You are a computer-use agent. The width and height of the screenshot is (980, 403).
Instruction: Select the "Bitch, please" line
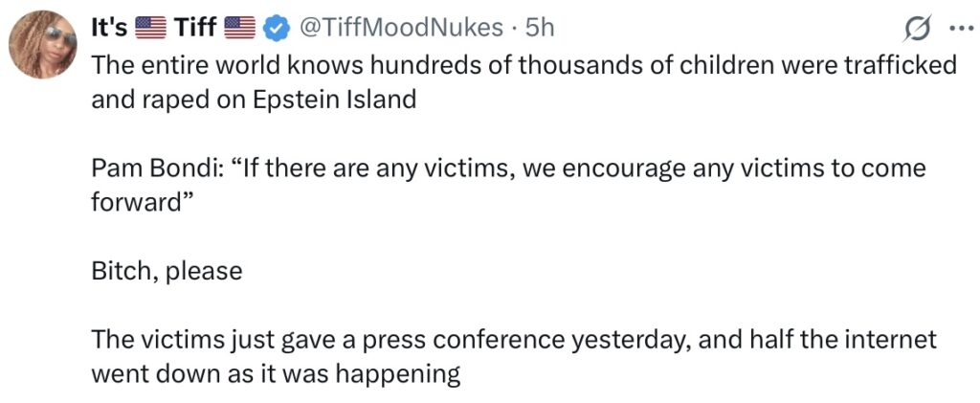(167, 270)
